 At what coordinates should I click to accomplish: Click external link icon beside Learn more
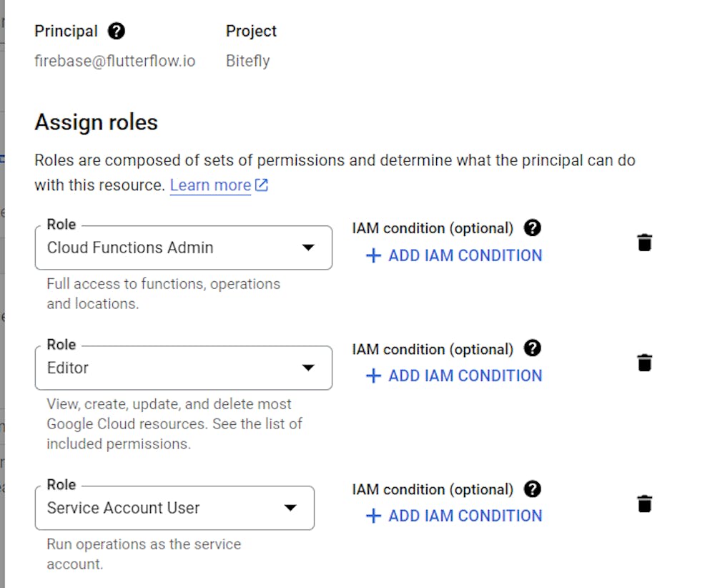(x=262, y=185)
